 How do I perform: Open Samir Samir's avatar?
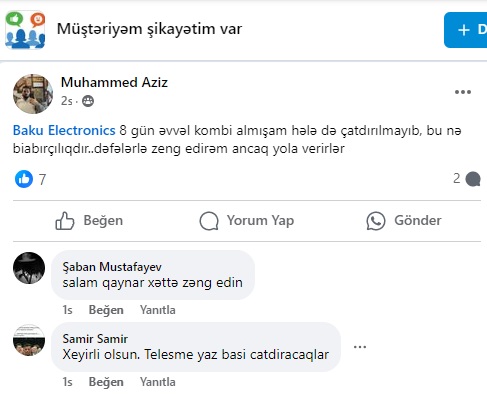coord(29,340)
